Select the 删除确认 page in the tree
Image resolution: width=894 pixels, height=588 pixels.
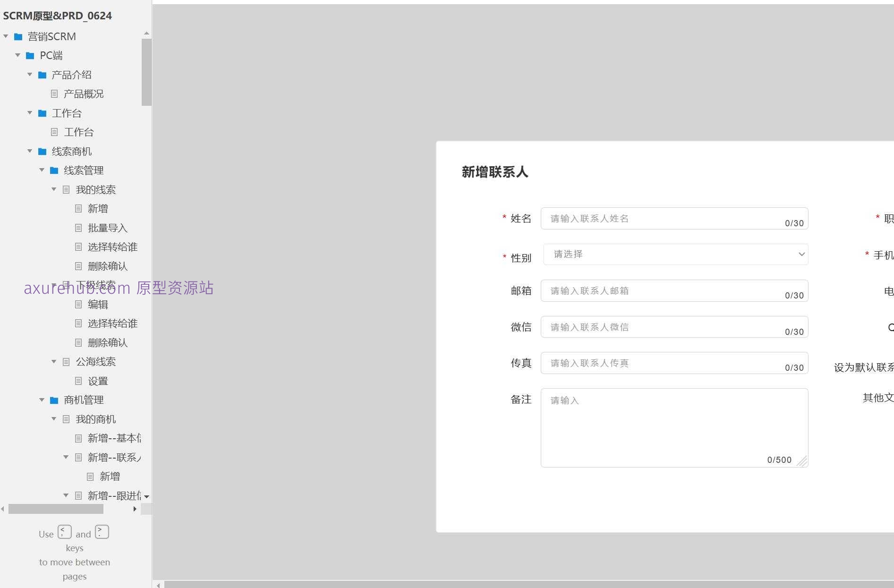[x=108, y=266]
